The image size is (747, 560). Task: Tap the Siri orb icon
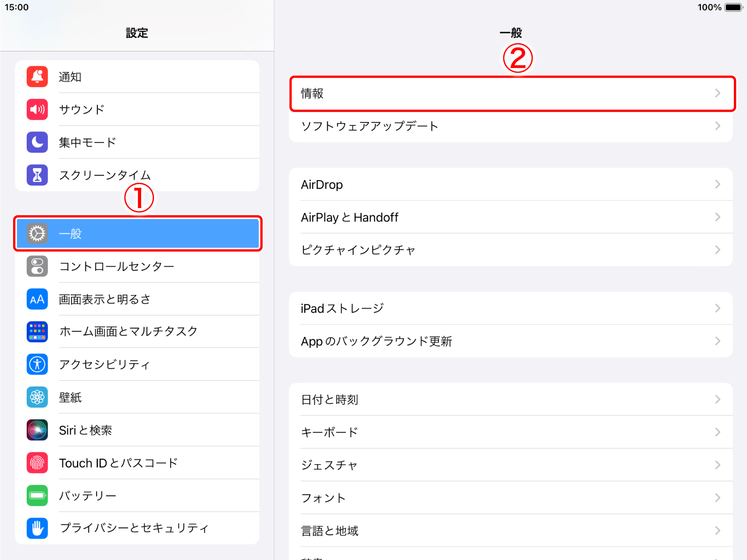pyautogui.click(x=37, y=430)
